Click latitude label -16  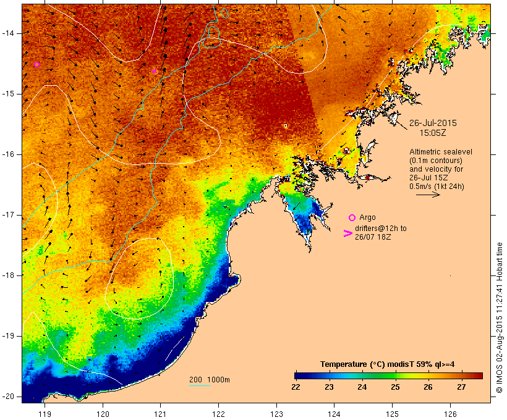tap(7, 154)
